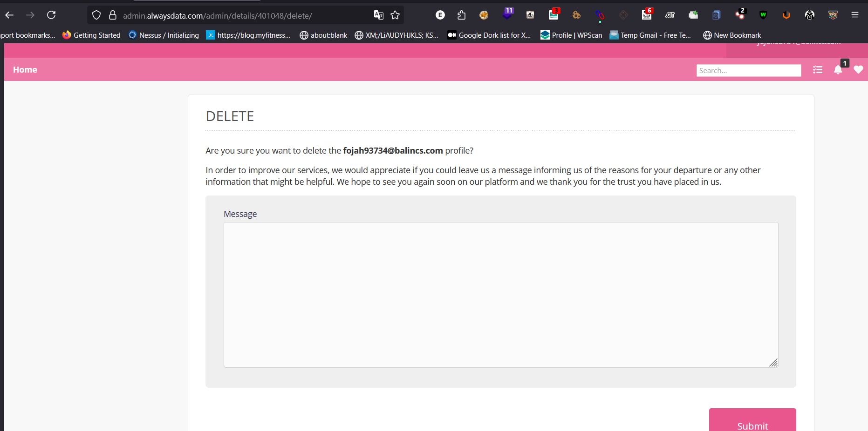Viewport: 868px width, 431px height.
Task: Click inside the Message text area
Action: point(500,295)
